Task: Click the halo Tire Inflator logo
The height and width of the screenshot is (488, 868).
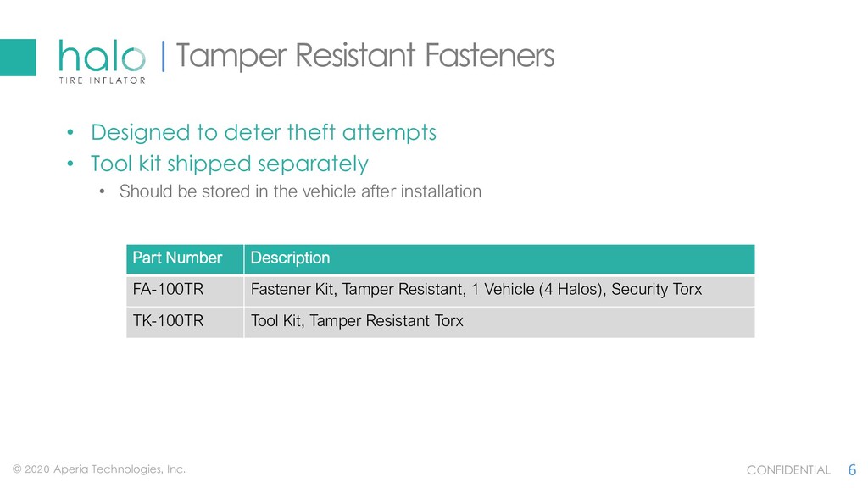Action: 102,62
